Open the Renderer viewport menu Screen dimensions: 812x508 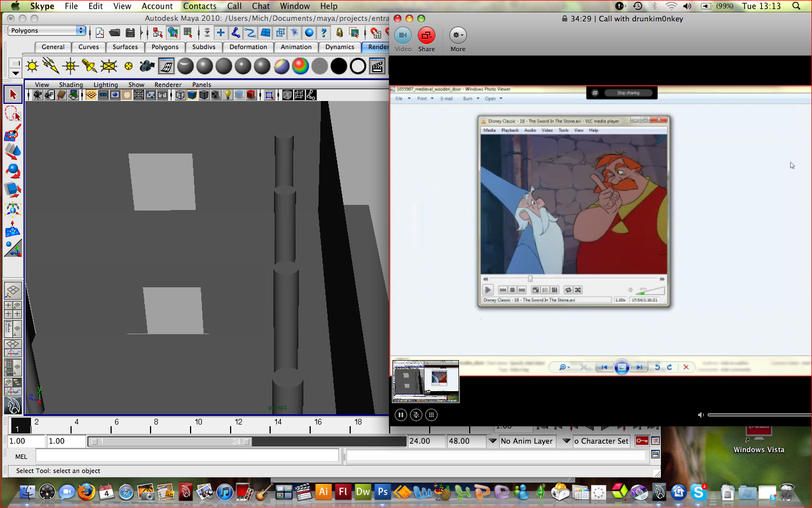[168, 85]
